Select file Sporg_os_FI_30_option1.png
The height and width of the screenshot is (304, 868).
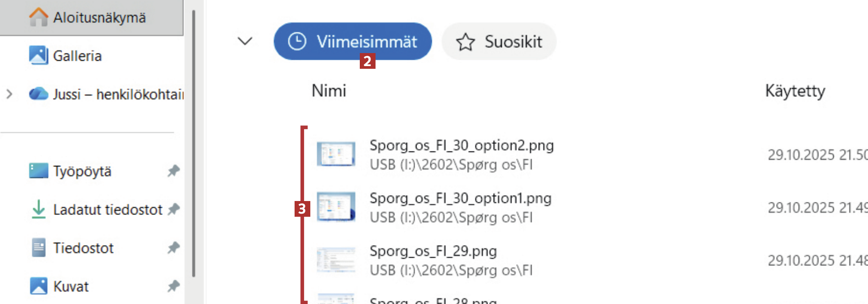pos(460,198)
